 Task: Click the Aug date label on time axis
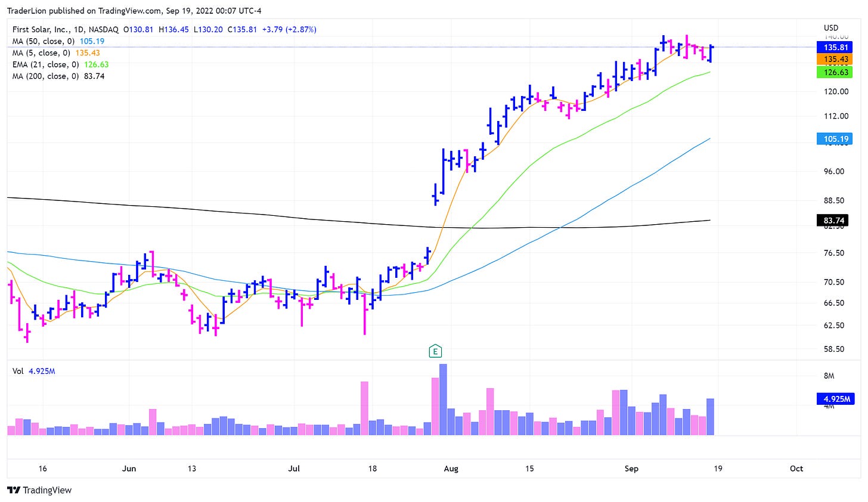coord(451,469)
